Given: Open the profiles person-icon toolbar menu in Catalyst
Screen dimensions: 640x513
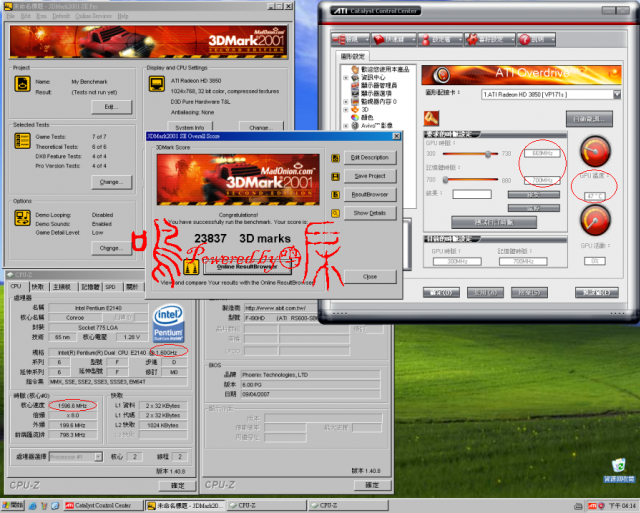Looking at the screenshot, I should click(440, 40).
